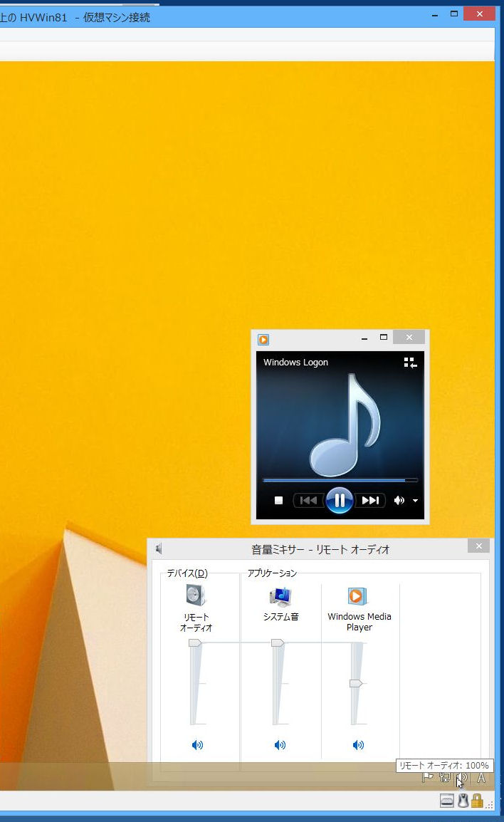Click the Windows Media Player label in mixer

tap(359, 622)
